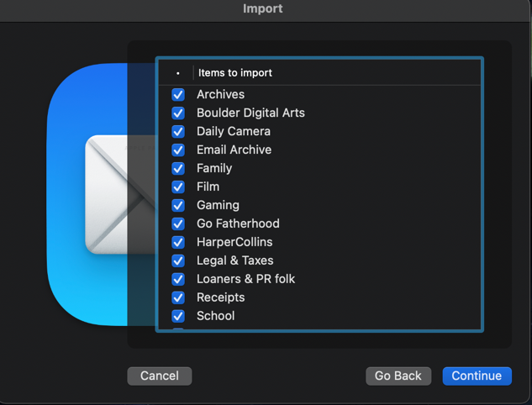Toggle the Go Fatherhood checkbox
Screen dimensions: 532x405
178,224
